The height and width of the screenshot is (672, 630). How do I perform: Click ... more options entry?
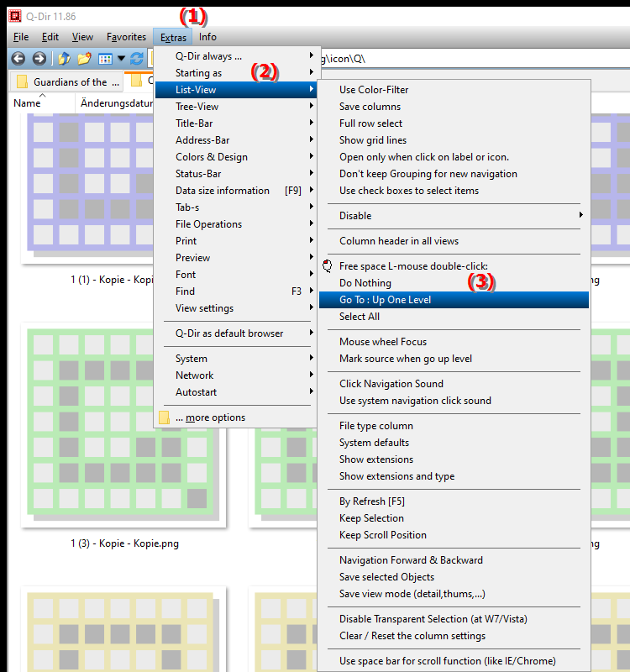click(236, 417)
